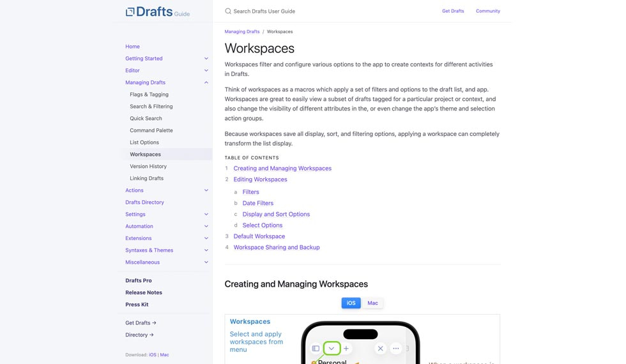The height and width of the screenshot is (364, 626).
Task: Open Press Kit page
Action: 137,304
